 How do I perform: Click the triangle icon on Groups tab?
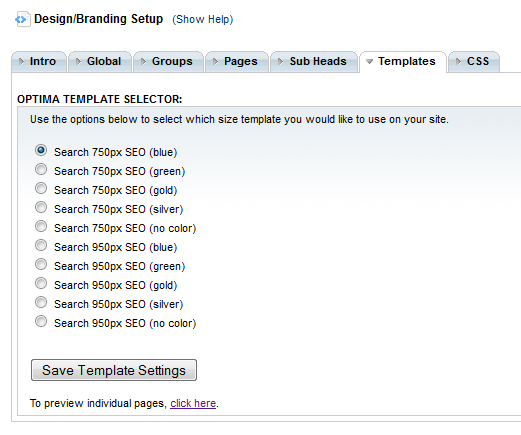coord(143,61)
